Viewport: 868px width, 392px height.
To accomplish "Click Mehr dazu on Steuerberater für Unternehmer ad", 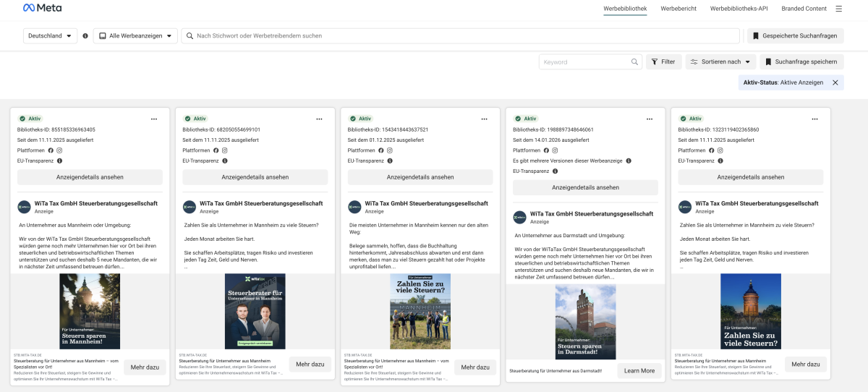I will click(x=310, y=364).
